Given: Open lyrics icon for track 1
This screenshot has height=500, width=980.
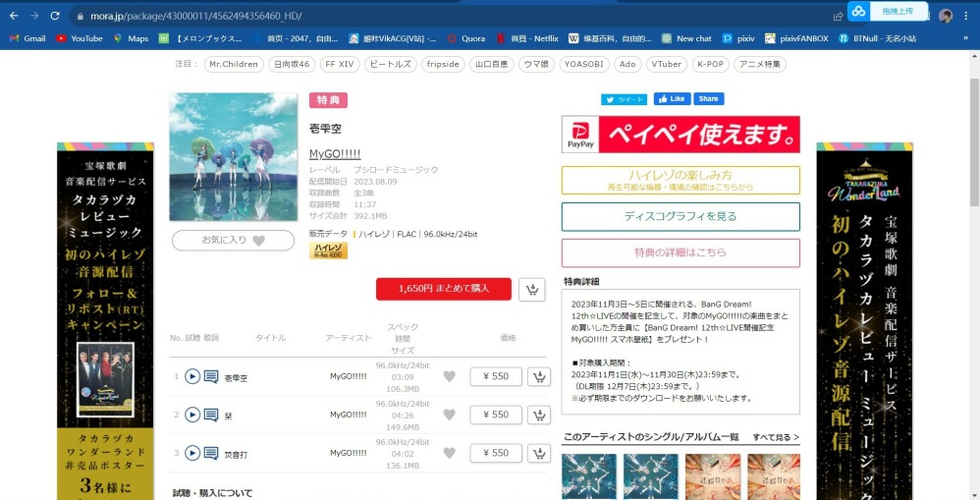Looking at the screenshot, I should coord(211,376).
